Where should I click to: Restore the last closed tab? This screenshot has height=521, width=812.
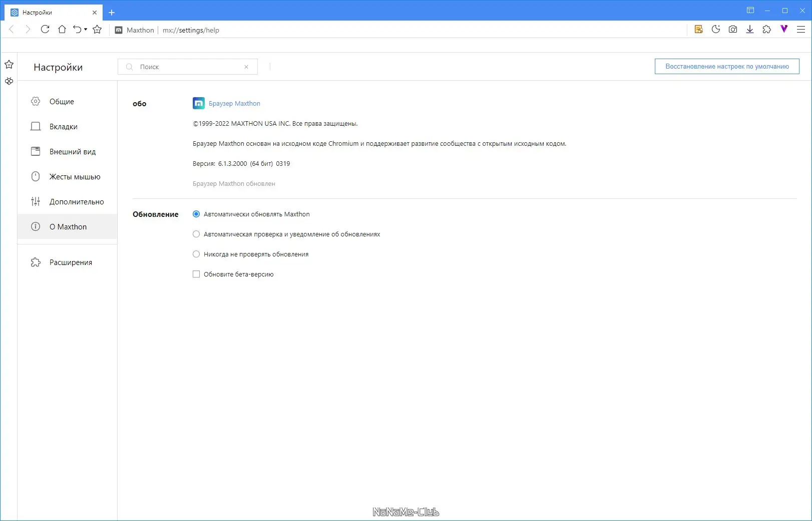[77, 30]
